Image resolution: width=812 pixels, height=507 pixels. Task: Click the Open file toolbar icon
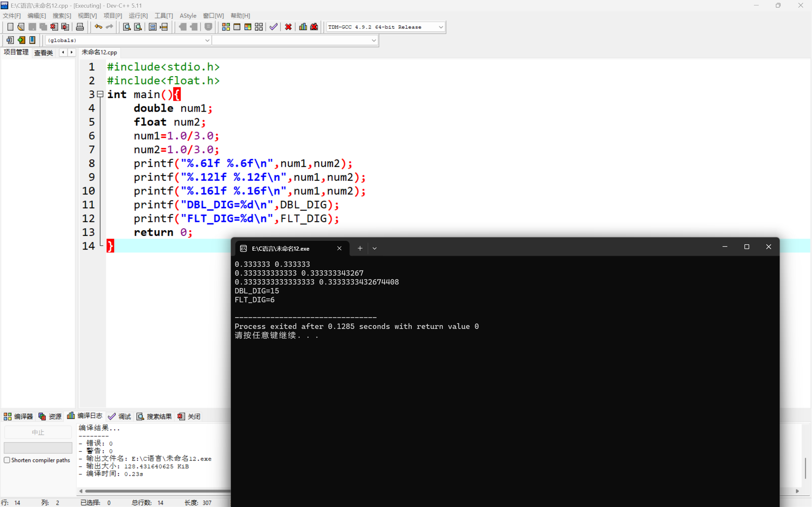(x=21, y=27)
